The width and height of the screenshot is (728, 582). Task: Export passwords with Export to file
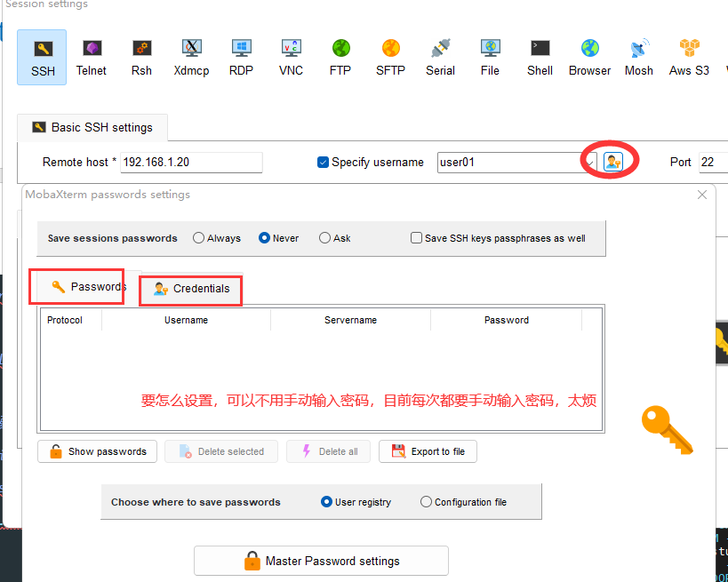[428, 451]
